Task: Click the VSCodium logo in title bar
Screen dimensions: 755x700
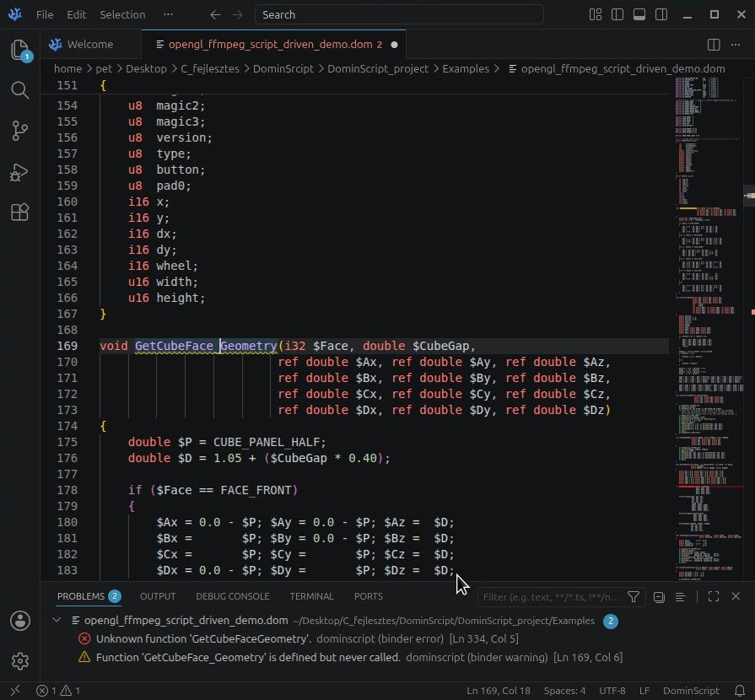Action: point(15,14)
